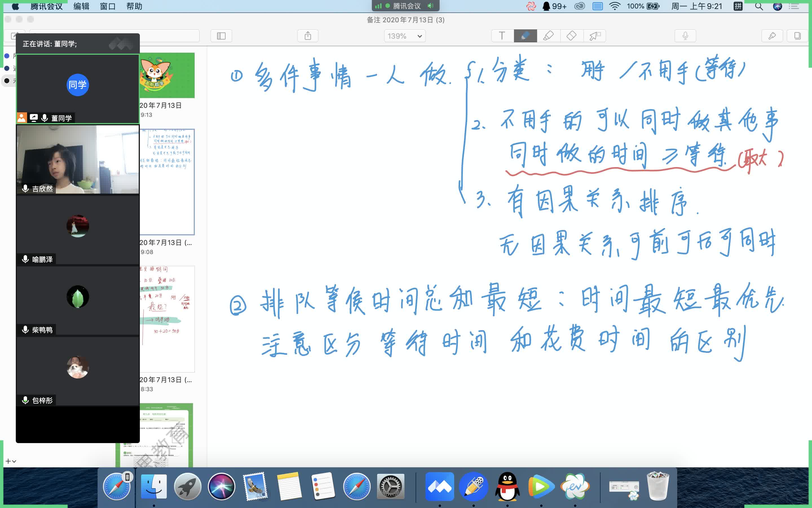The width and height of the screenshot is (812, 508).
Task: Open the Apple menu
Action: (x=16, y=6)
